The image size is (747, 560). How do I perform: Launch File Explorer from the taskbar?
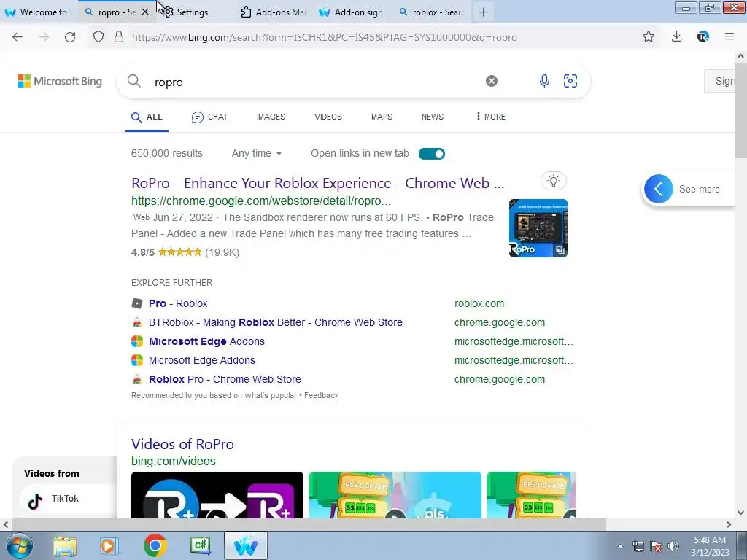pos(65,545)
